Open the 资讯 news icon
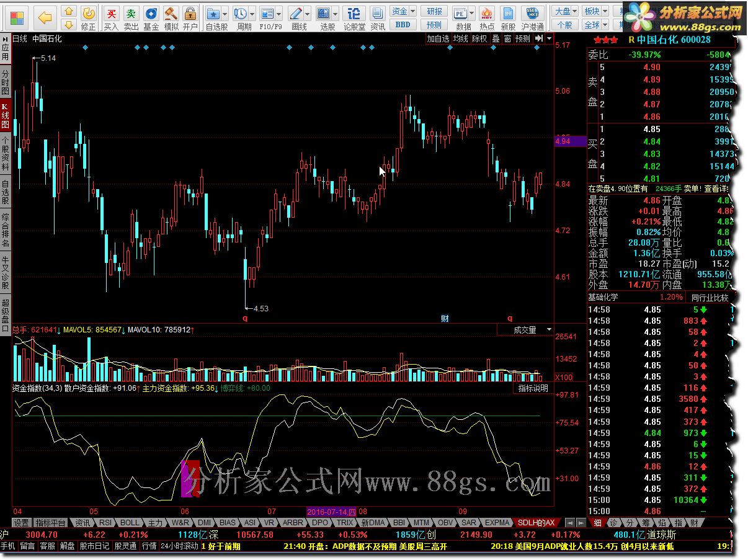The width and height of the screenshot is (748, 560). click(x=377, y=14)
